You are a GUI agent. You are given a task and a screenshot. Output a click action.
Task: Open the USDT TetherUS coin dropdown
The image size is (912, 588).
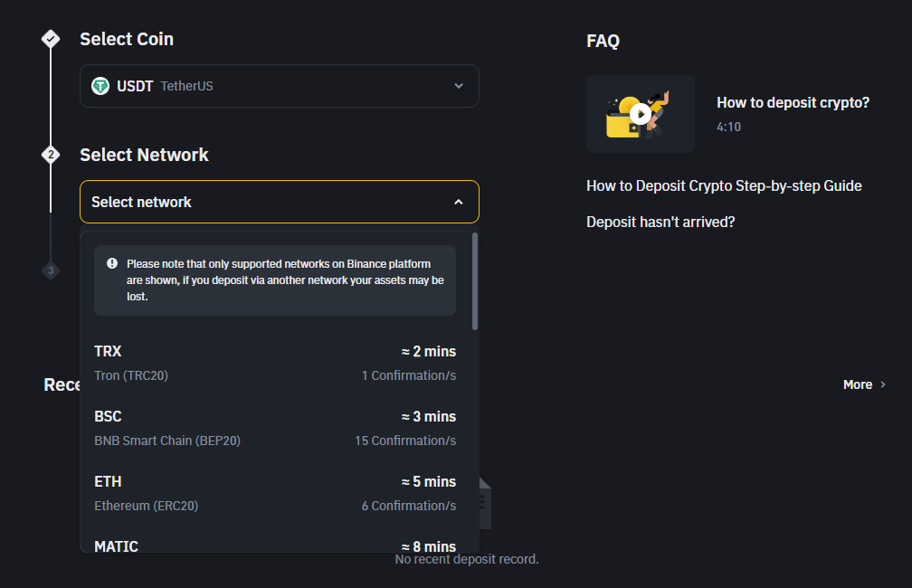(280, 86)
